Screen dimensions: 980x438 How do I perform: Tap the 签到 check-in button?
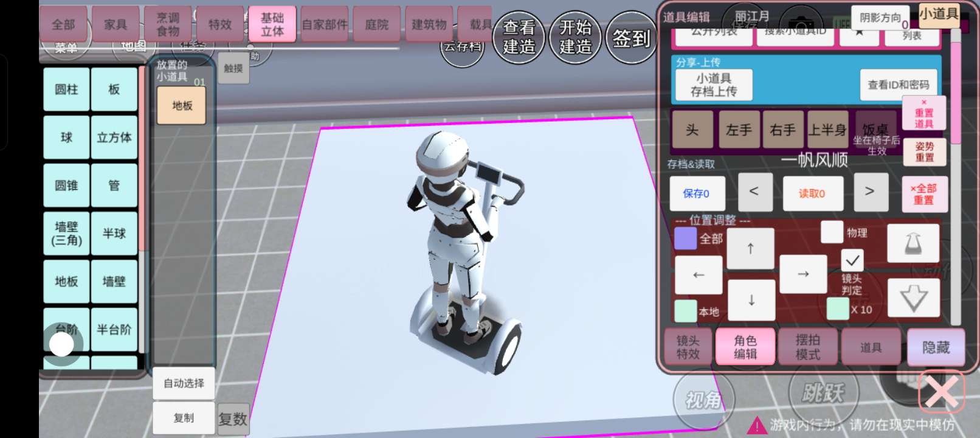click(631, 38)
